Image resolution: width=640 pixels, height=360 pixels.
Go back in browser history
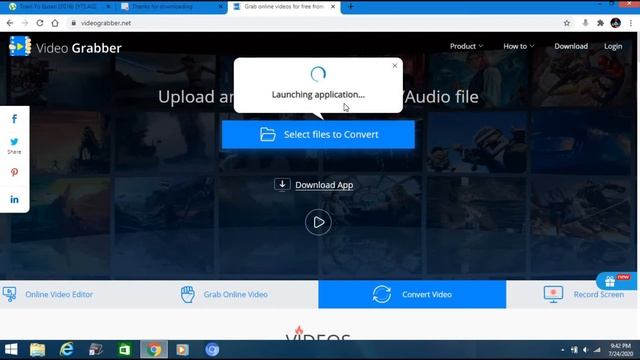pos(10,23)
